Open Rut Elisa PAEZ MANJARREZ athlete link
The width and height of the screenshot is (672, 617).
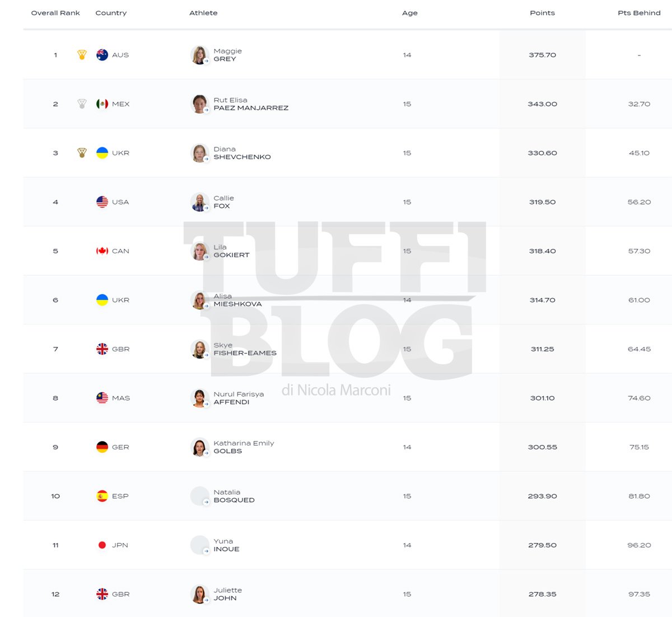251,104
